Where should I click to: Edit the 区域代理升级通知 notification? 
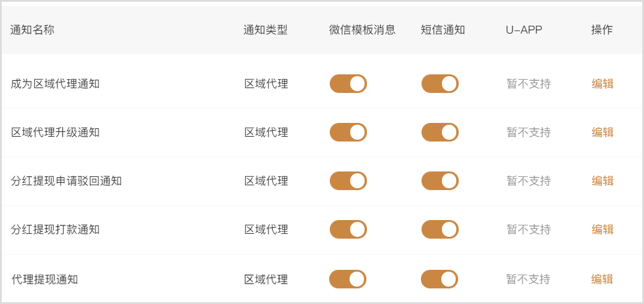point(602,133)
